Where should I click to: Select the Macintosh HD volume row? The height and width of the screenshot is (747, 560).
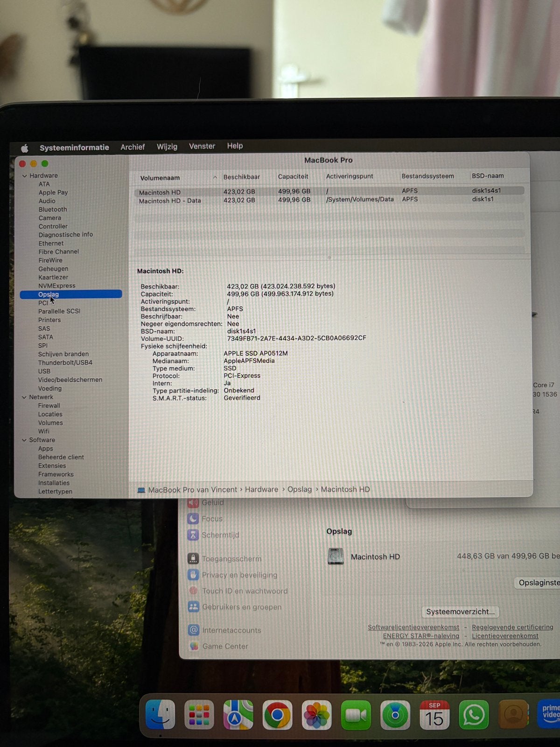[329, 191]
